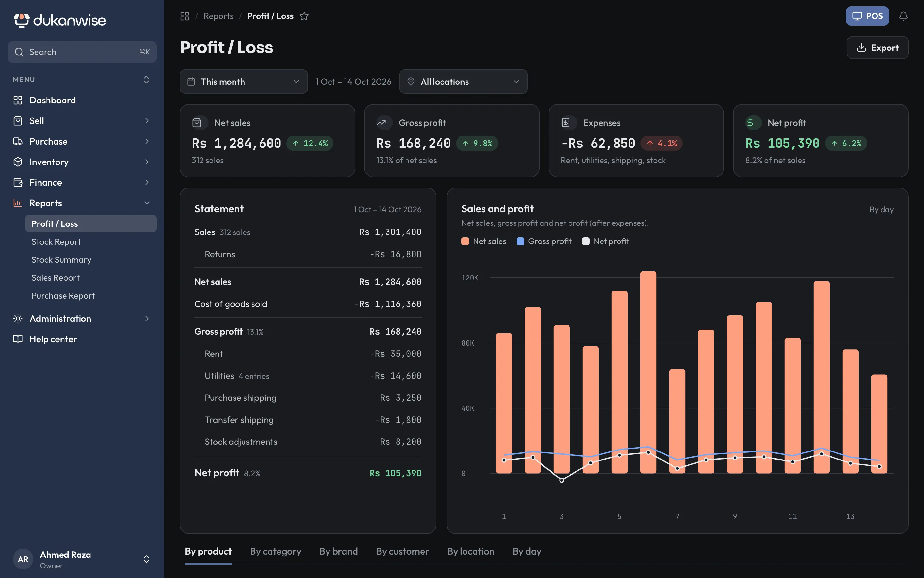Toggle the Net profit legend swatch
This screenshot has height=578, width=924.
click(586, 241)
